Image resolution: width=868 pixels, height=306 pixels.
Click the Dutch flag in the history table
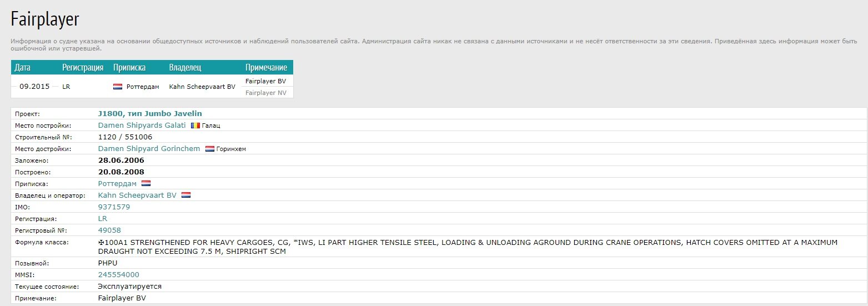118,87
